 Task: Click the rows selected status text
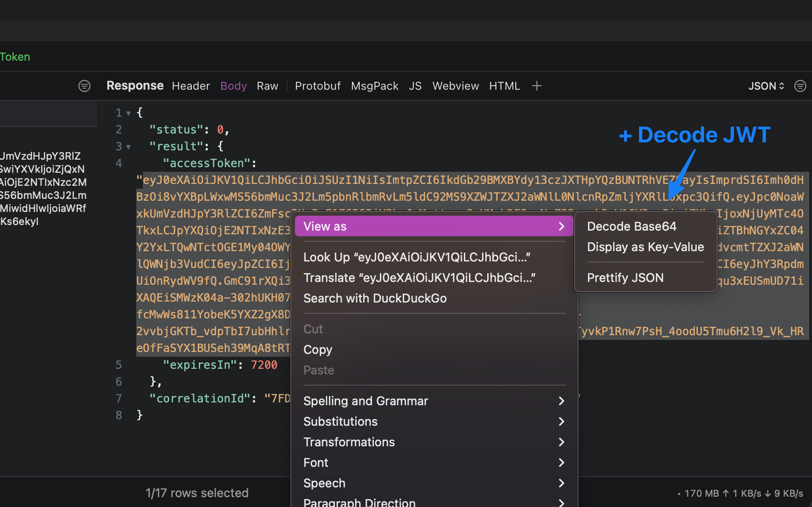[x=197, y=493]
